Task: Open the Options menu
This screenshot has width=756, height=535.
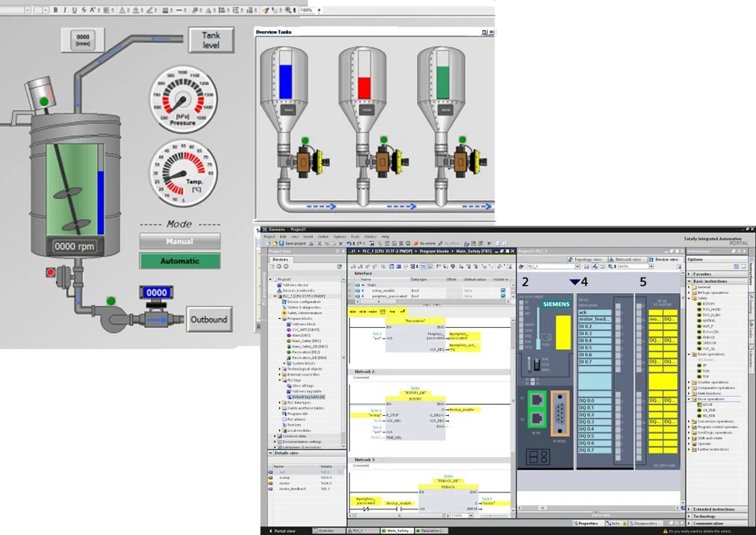Action: pyautogui.click(x=340, y=237)
